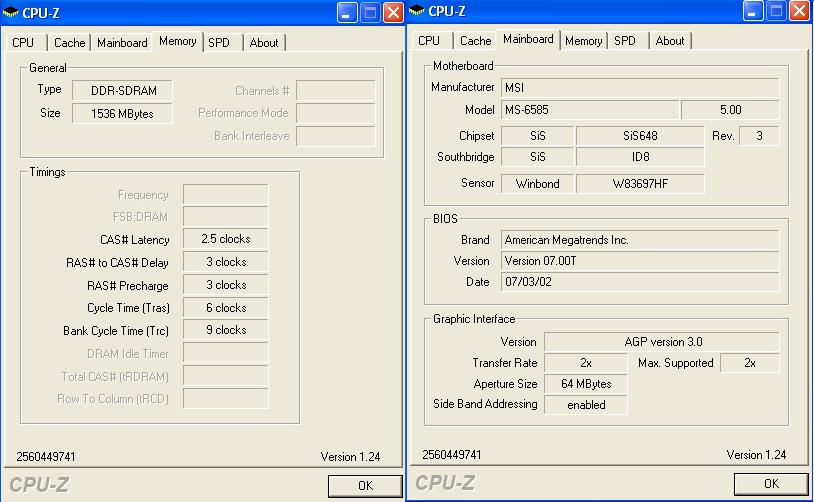Screen dimensions: 814x502
Task: Click the Sensor model field W83697HF
Action: [640, 183]
